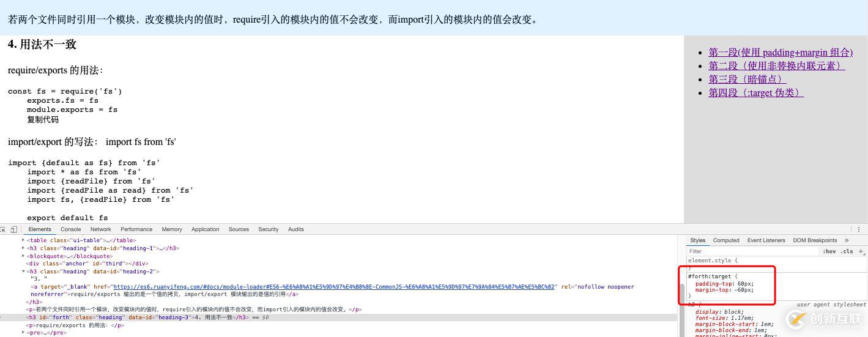Follow link 第四段（:target 伪类）
The width and height of the screenshot is (868, 337).
756,93
